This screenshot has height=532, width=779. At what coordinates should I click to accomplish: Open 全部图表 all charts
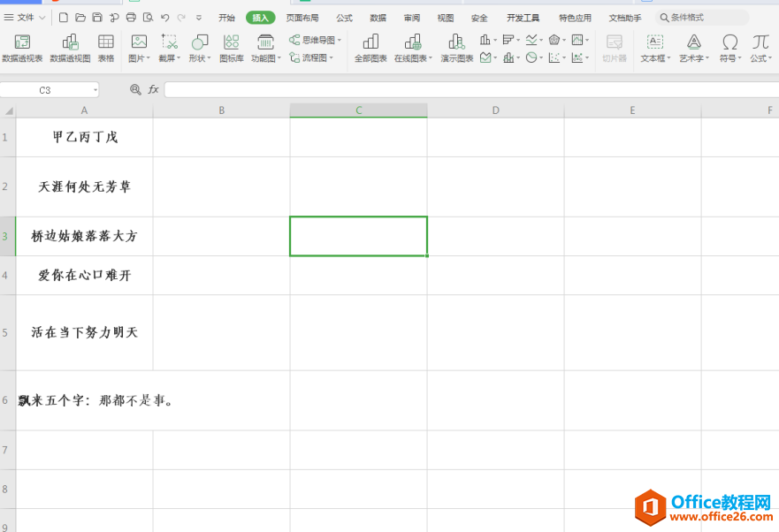(370, 49)
